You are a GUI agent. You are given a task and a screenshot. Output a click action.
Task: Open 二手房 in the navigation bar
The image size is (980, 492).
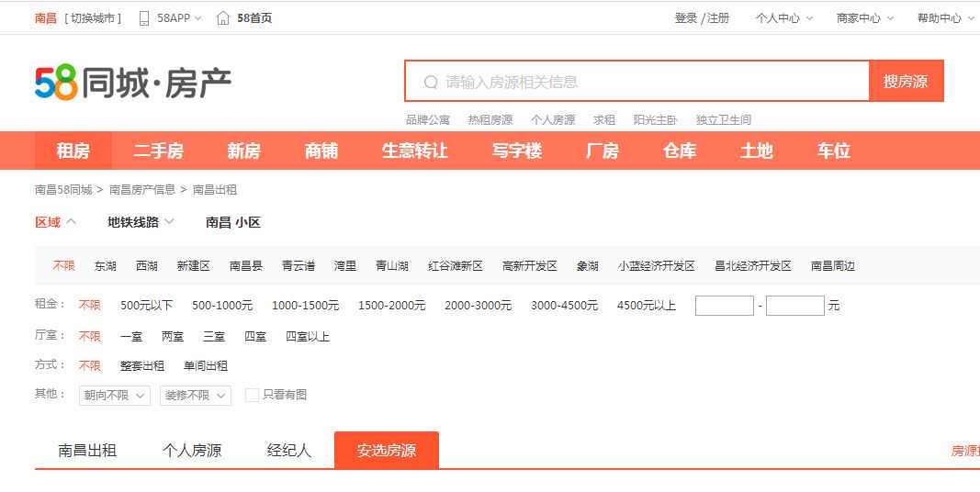(159, 151)
